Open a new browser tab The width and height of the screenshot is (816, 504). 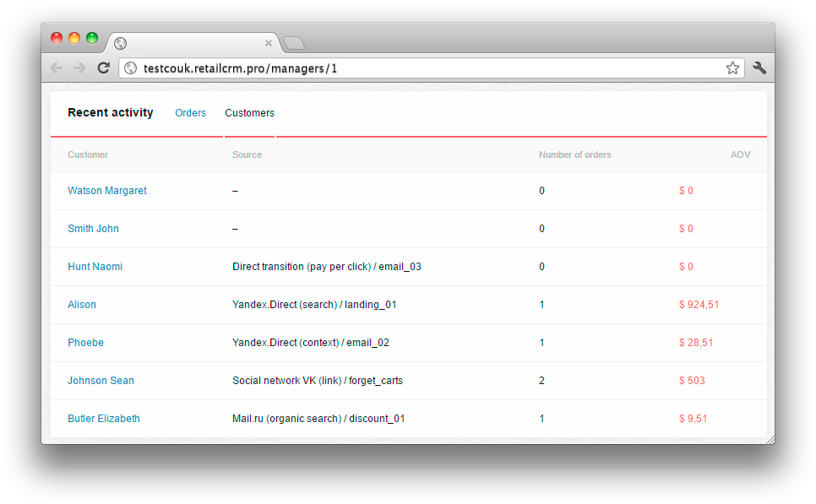(294, 43)
